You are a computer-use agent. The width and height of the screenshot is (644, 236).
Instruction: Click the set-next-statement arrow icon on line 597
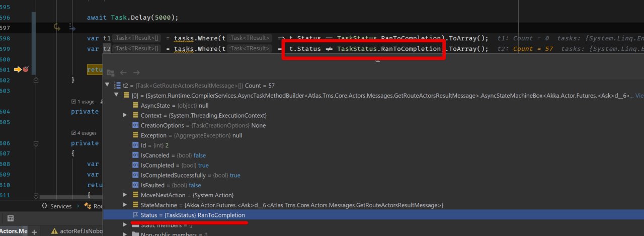[57, 28]
